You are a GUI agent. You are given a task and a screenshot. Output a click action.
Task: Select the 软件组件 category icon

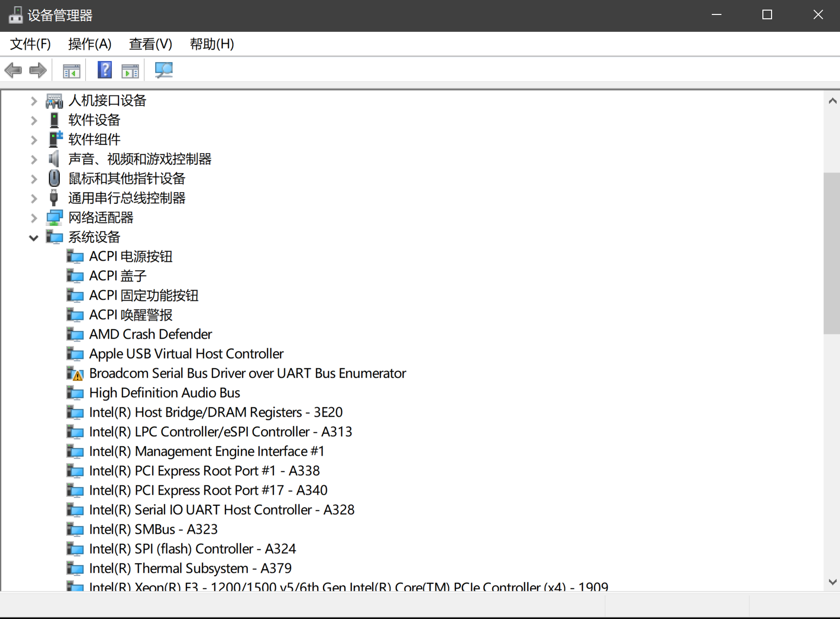click(55, 139)
